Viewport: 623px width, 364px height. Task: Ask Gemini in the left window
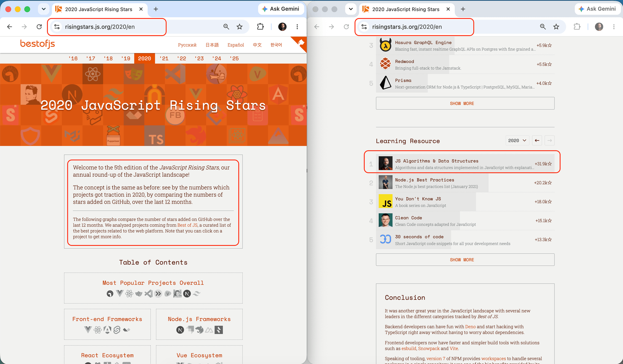(x=281, y=9)
